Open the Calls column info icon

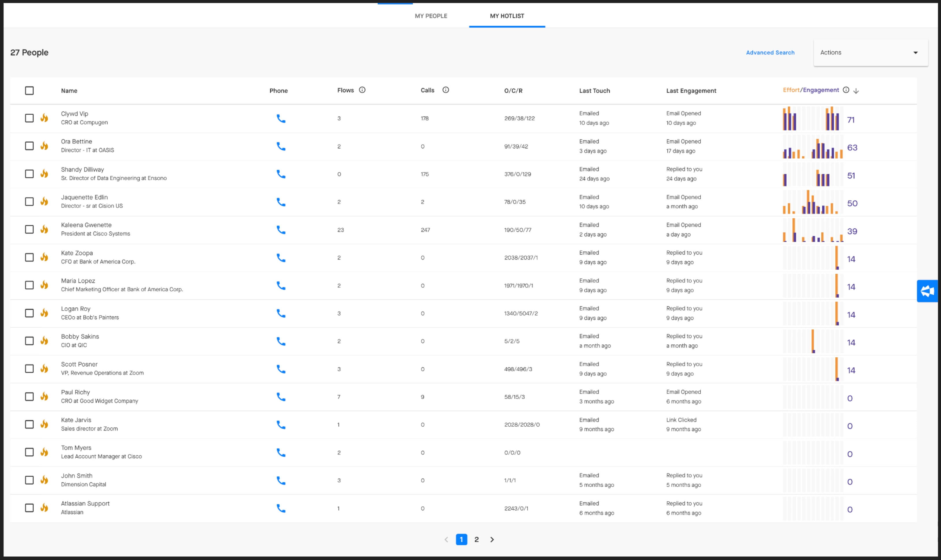[x=445, y=90]
